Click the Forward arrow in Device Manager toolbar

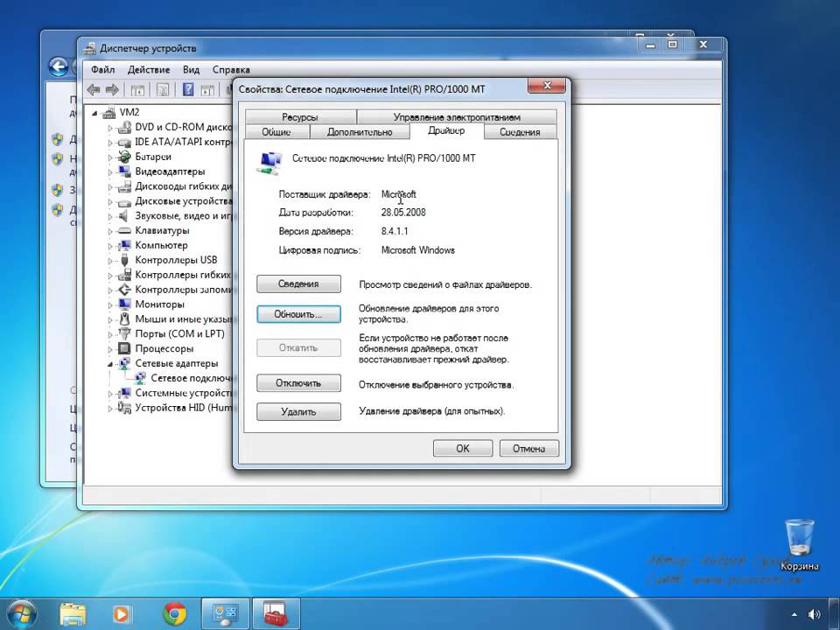[x=112, y=89]
